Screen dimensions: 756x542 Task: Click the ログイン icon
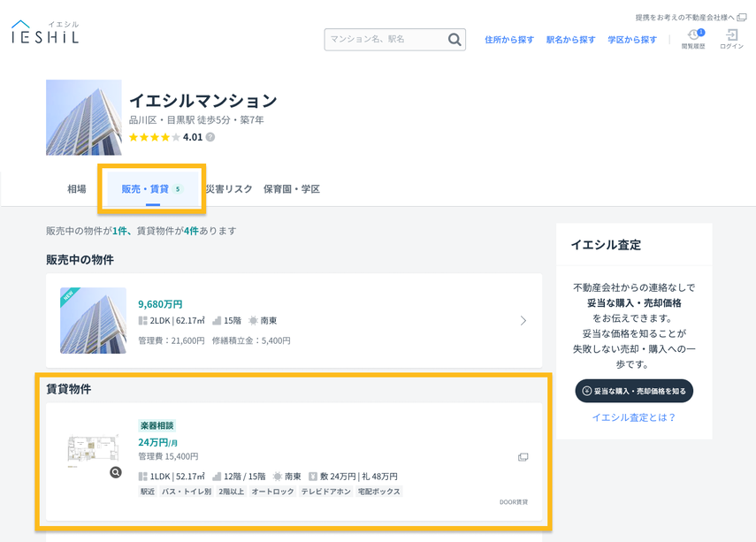pos(731,39)
